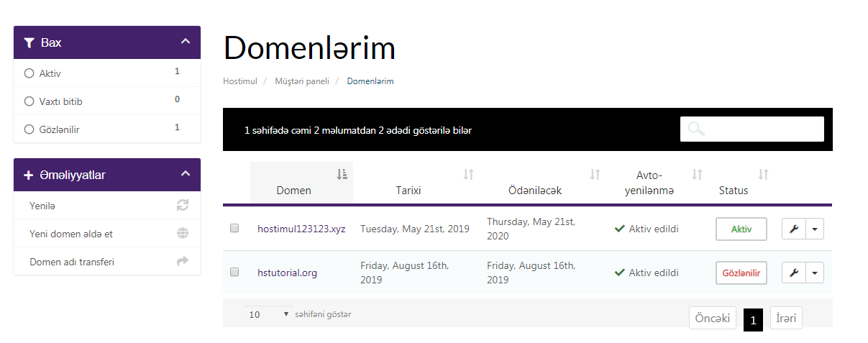Open action dropdown arrow for hostimul123123.xyz

[x=815, y=229]
